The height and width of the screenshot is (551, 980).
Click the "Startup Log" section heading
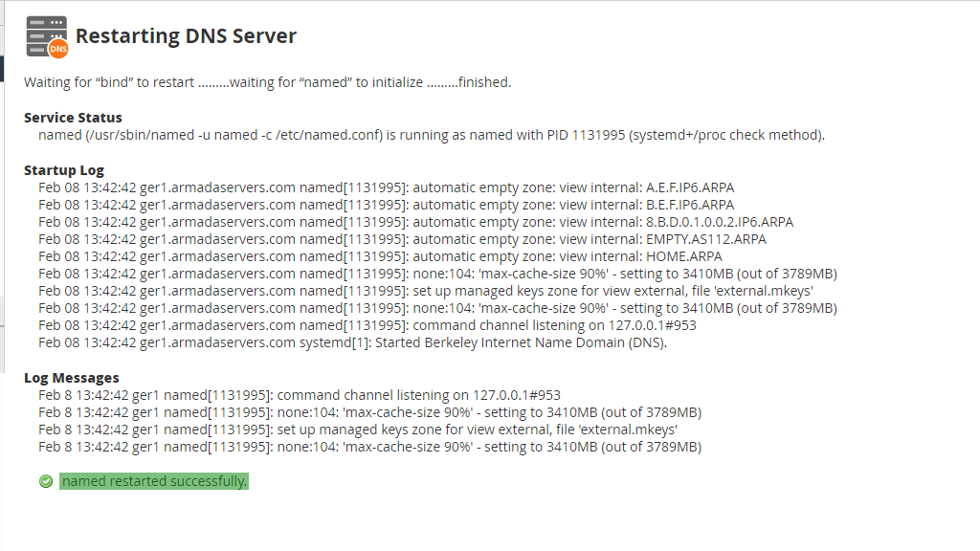63,170
